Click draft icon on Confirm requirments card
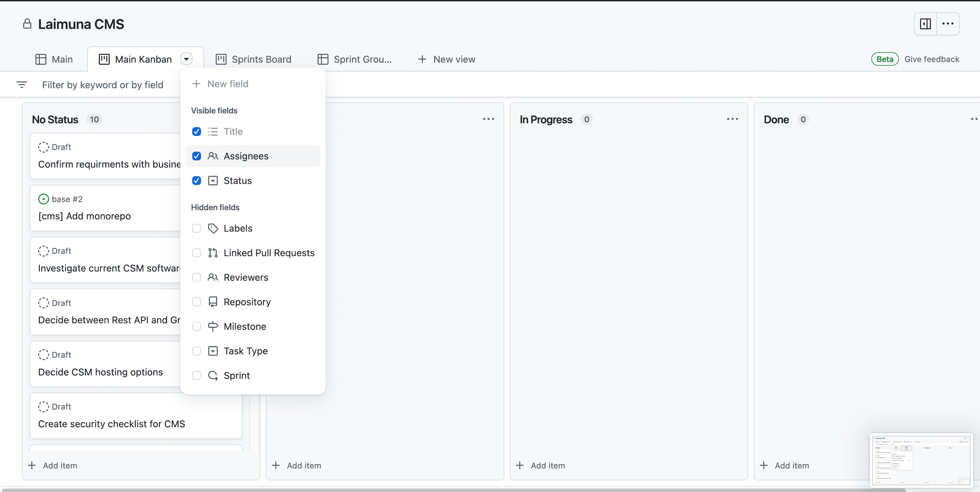The height and width of the screenshot is (492, 980). pos(43,147)
